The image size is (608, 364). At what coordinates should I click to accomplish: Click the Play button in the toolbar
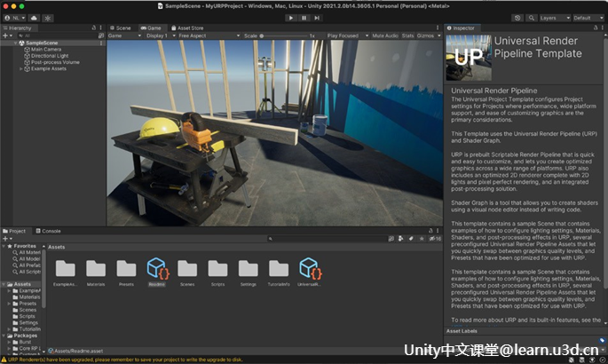[x=290, y=17]
